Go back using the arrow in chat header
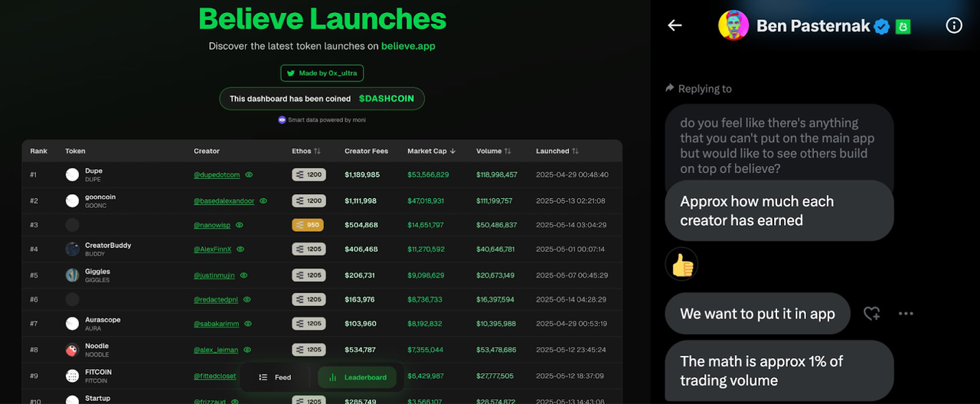 point(675,25)
